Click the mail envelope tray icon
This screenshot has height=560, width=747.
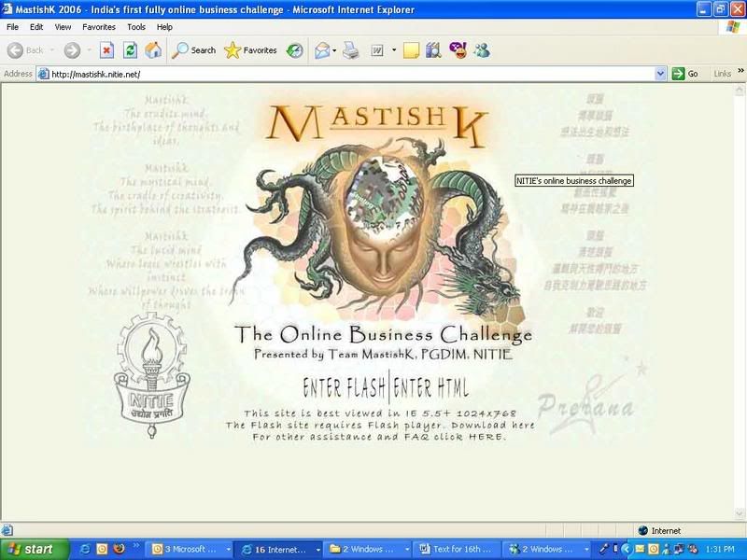click(640, 549)
